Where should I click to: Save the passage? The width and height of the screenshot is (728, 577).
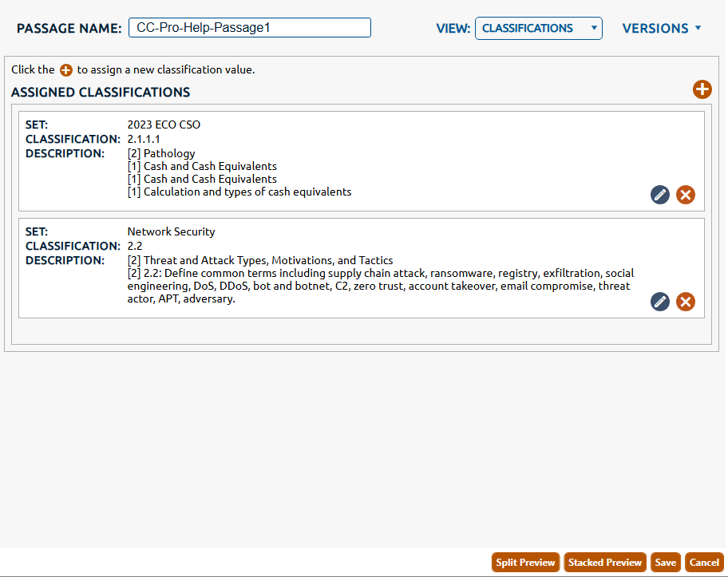(x=665, y=563)
